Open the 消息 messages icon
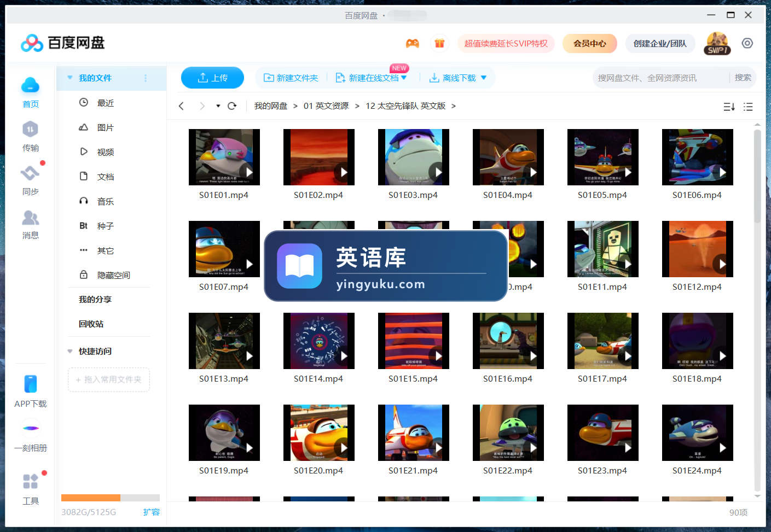Screen dimensions: 771x532 click(30, 218)
